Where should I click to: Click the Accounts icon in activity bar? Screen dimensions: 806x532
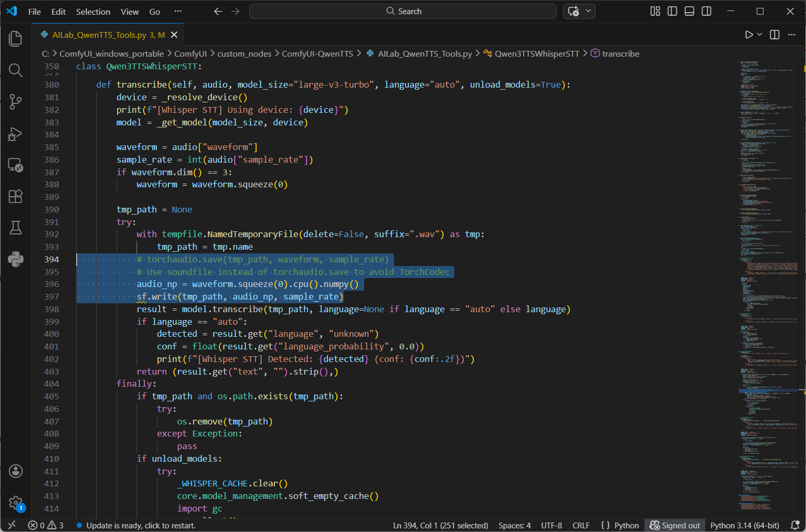(x=16, y=471)
